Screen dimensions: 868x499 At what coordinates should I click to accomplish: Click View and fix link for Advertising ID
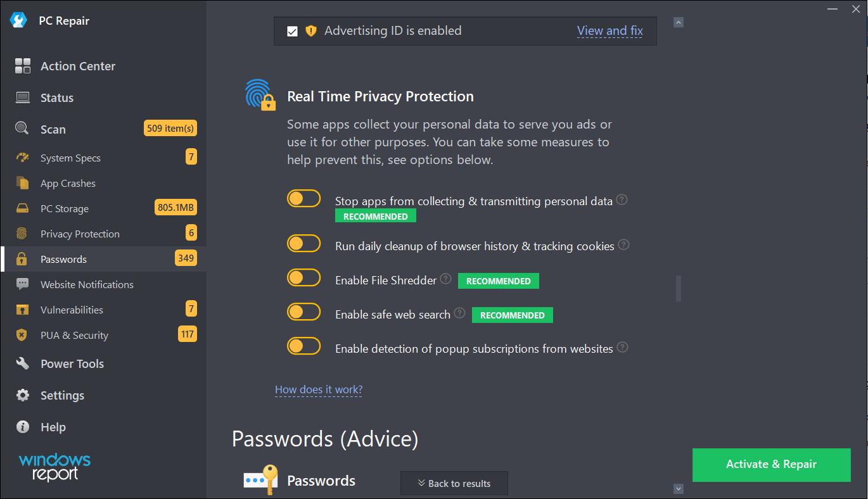click(610, 30)
